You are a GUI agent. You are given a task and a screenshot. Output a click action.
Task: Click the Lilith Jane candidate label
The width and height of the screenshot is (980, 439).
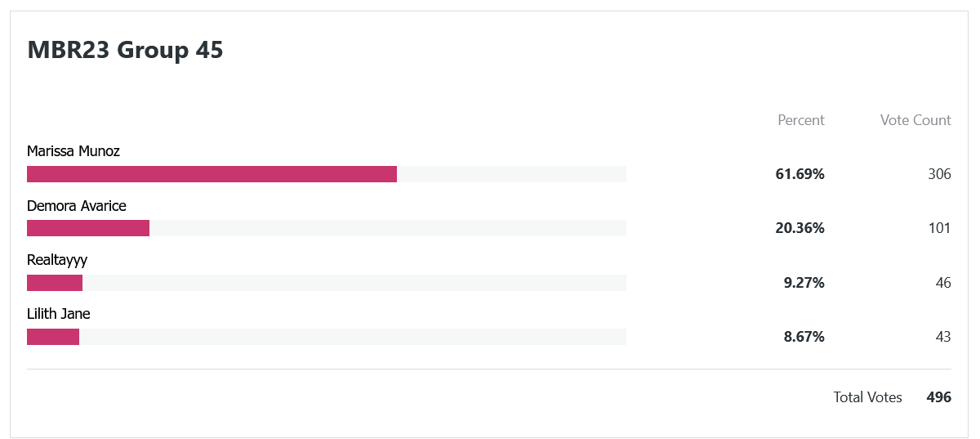pos(59,314)
